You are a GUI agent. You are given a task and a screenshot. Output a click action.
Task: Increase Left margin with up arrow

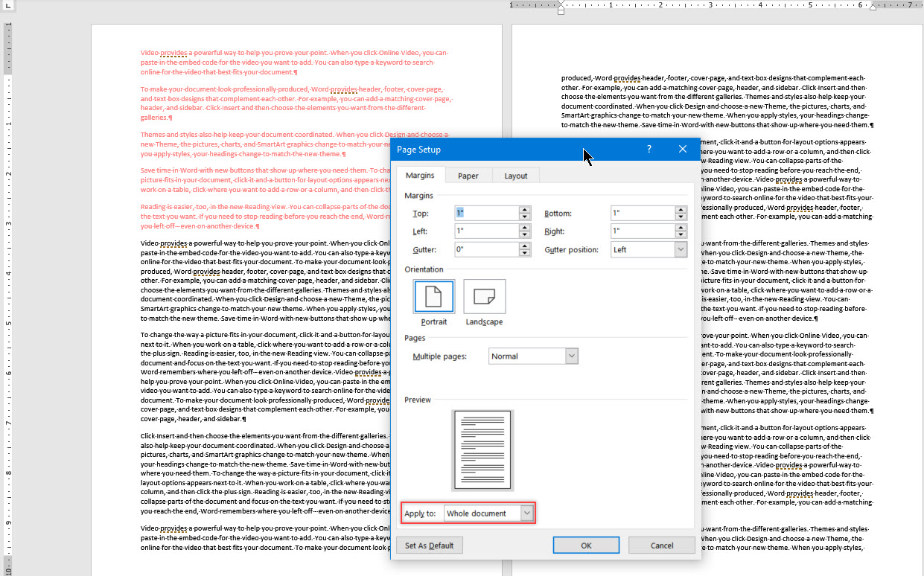(525, 228)
